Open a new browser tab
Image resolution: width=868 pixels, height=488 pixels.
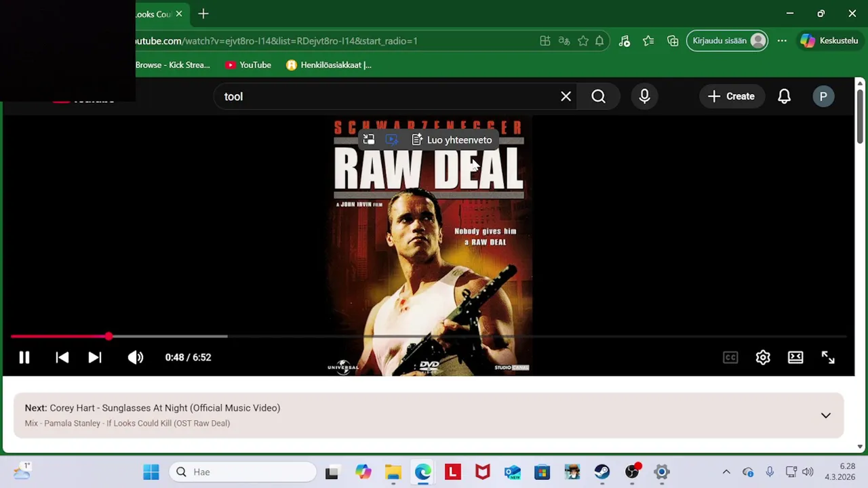203,14
